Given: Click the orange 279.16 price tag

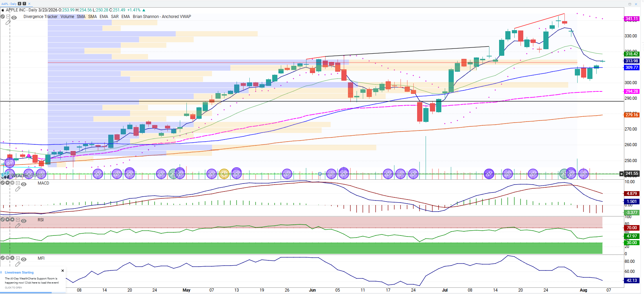Looking at the screenshot, I should 632,115.
